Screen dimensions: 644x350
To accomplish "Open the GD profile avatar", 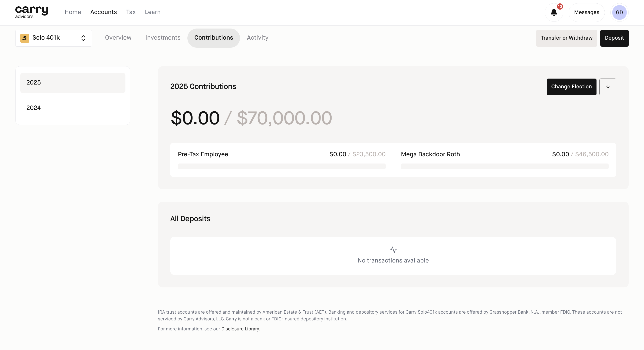I will pos(619,13).
